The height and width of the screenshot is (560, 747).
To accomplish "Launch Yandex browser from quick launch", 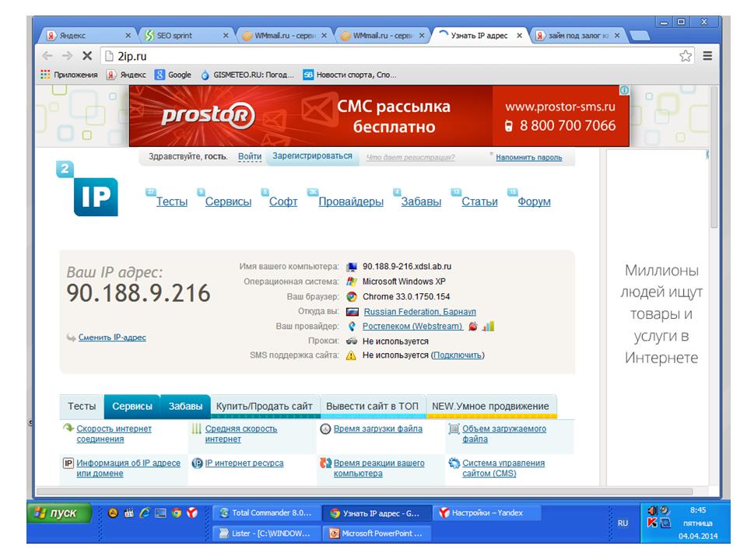I will 192,513.
